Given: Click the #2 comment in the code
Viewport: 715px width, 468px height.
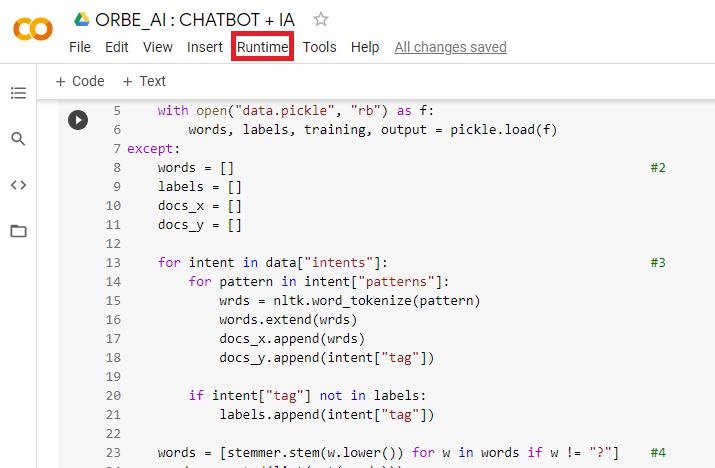Looking at the screenshot, I should 658,168.
